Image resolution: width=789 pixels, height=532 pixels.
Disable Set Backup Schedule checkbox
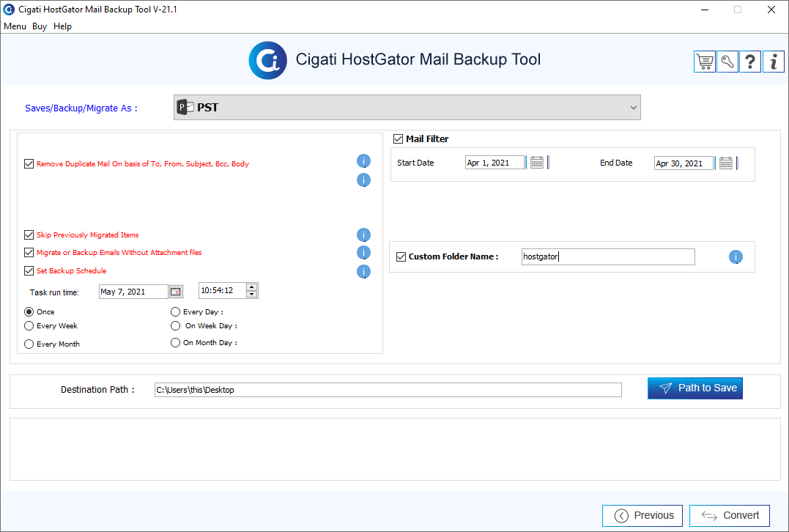29,271
